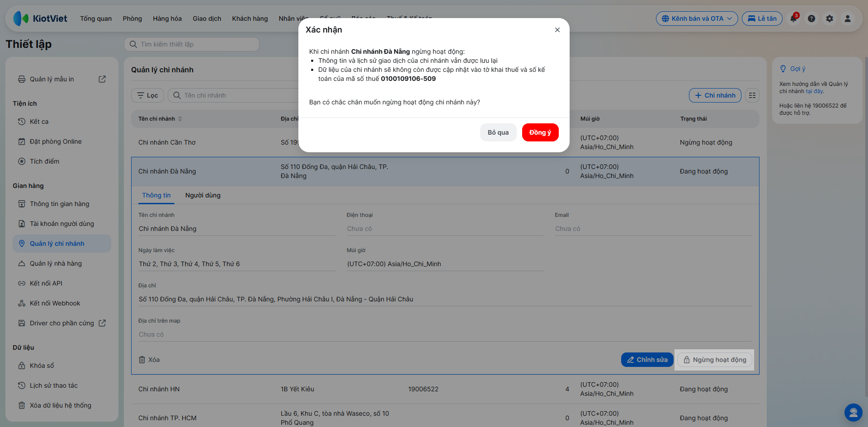868x427 pixels.
Task: Select the Chi nhánh Cần Thơ row
Action: 445,142
